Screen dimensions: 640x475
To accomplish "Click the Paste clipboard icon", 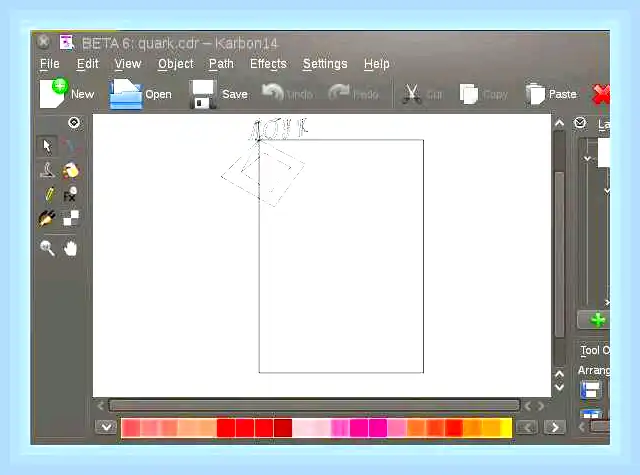I will [535, 94].
